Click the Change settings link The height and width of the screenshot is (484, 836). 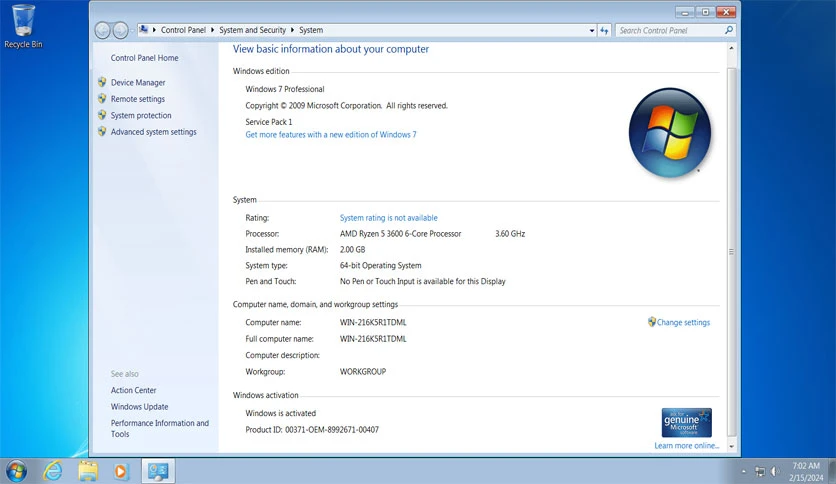click(x=683, y=322)
